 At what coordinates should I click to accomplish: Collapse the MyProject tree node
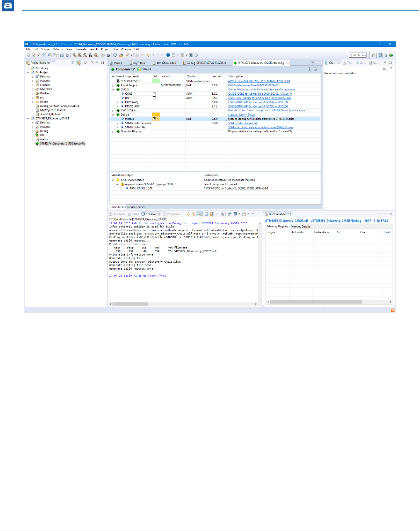tap(28, 72)
